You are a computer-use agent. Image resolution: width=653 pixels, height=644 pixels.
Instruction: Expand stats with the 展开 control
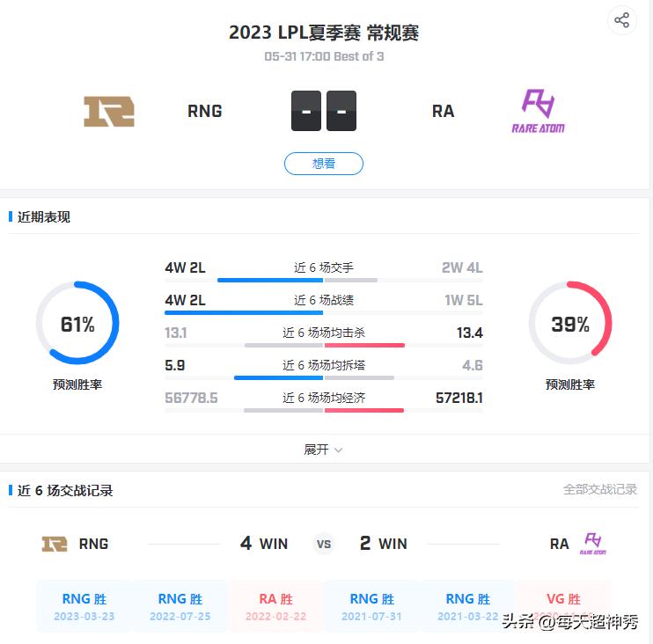(x=324, y=450)
